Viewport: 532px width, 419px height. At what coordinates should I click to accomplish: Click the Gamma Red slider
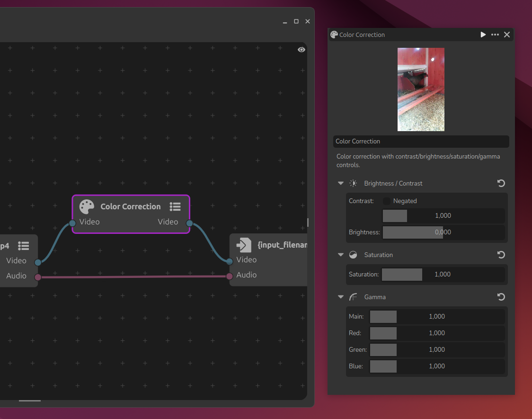coord(436,333)
